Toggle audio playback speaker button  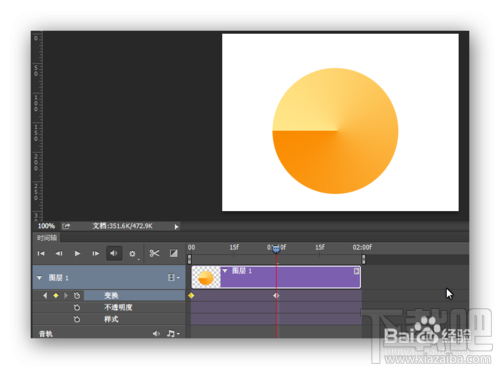[114, 253]
